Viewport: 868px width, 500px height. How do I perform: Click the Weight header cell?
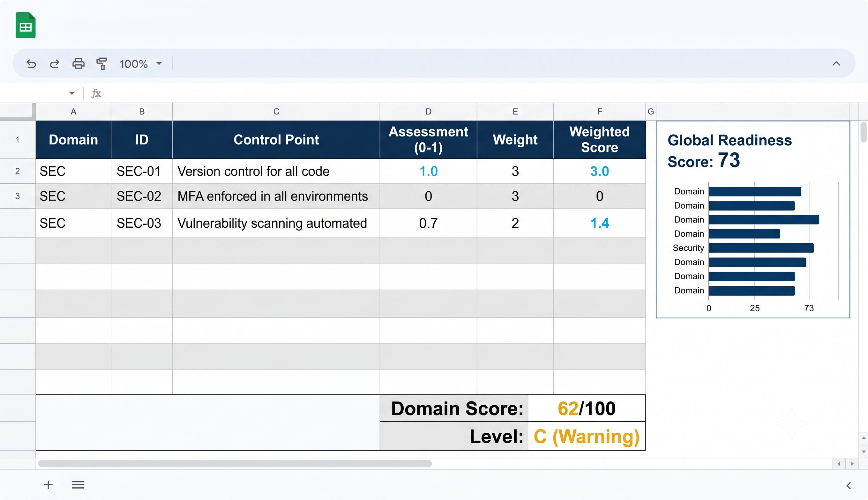[x=515, y=140]
